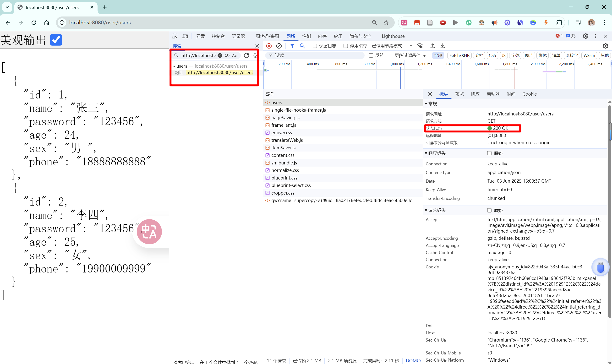Click the import HAR upload icon
612x364 pixels.
(433, 46)
